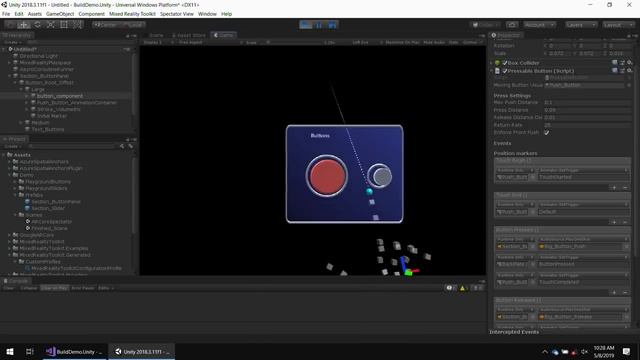Click the Max Push Distance field

587,102
